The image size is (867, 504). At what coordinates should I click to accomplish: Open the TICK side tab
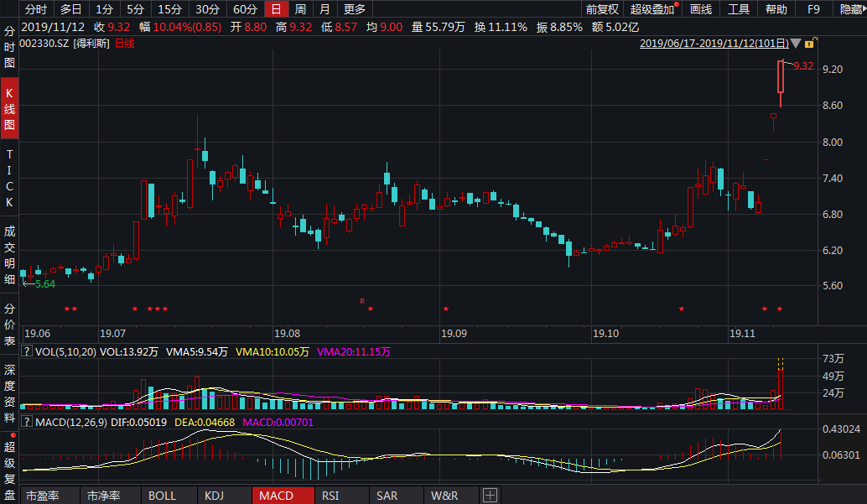point(9,178)
